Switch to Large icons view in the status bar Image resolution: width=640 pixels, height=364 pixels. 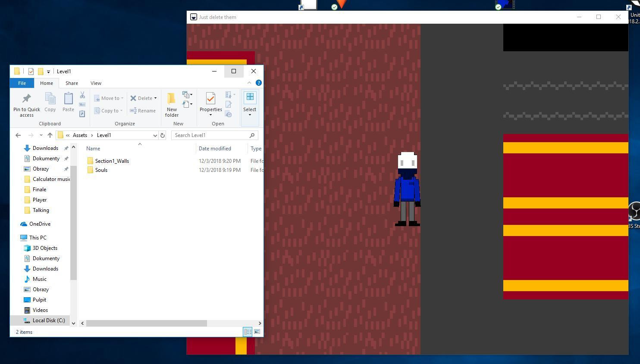point(257,332)
